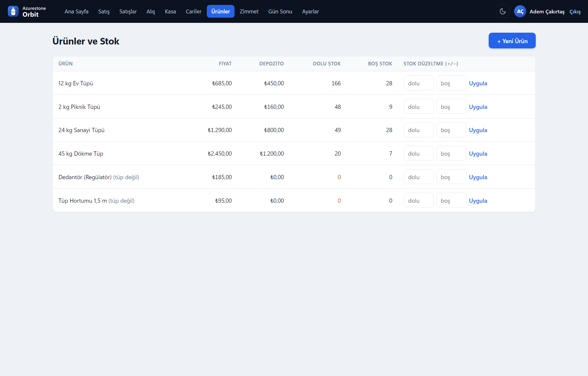Toggle dark mode moon icon

503,11
